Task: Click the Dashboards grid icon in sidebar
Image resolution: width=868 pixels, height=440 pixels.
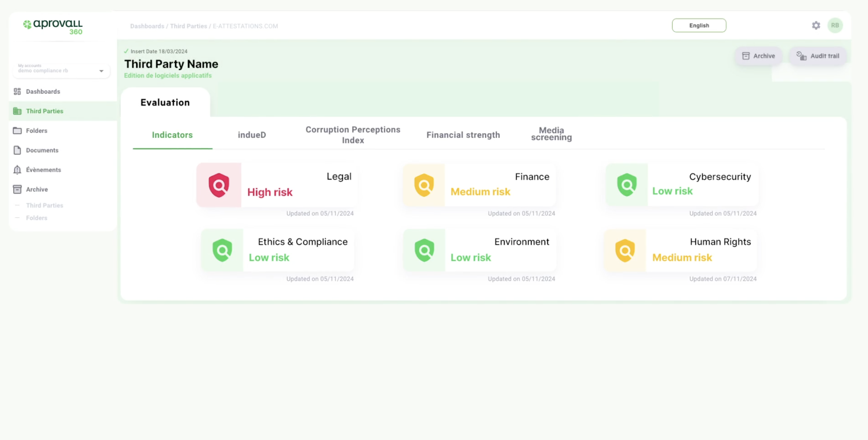Action: pos(17,92)
